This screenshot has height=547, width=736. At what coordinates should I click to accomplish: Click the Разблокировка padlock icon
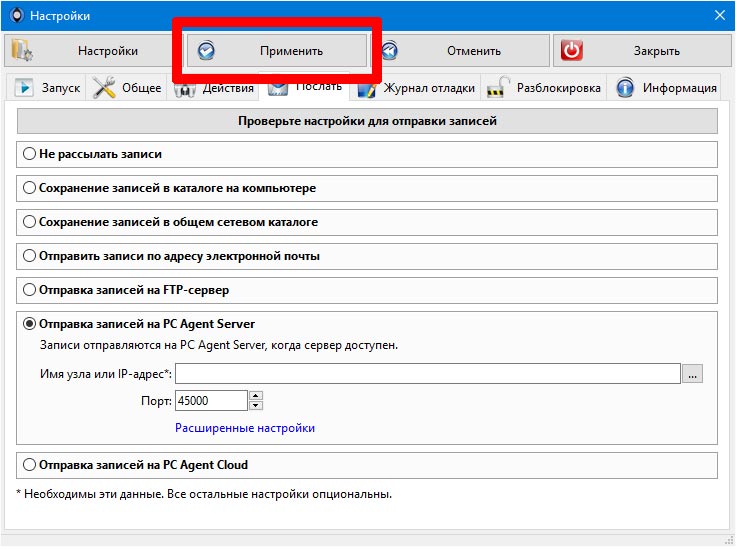(498, 87)
